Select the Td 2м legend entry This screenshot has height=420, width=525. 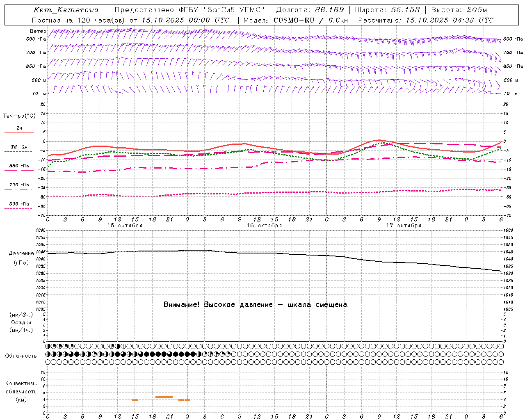point(19,147)
